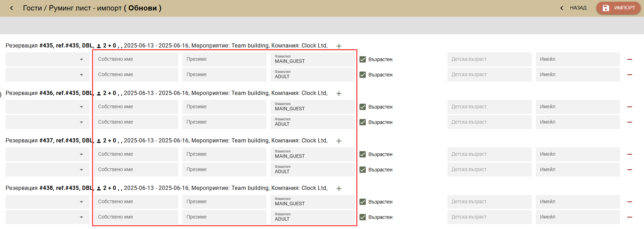Screen dimensions: 644x229
Task: Focus Собствено име for #436 MAIN_GUEST
Action: [136, 107]
